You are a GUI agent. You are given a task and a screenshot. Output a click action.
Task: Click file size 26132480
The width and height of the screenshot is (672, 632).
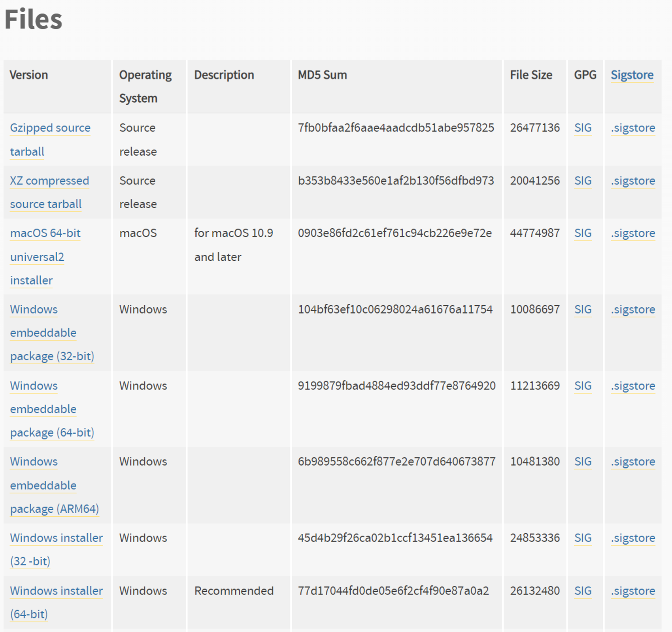535,591
